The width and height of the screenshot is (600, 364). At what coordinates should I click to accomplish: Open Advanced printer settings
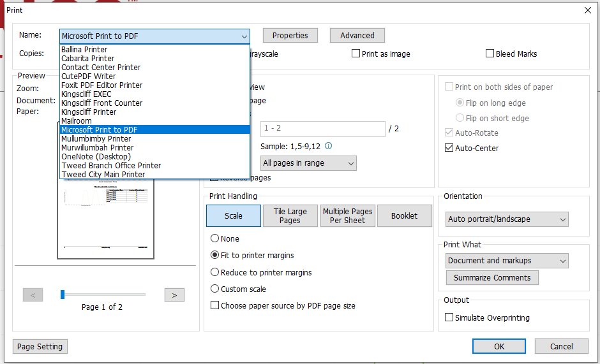357,36
